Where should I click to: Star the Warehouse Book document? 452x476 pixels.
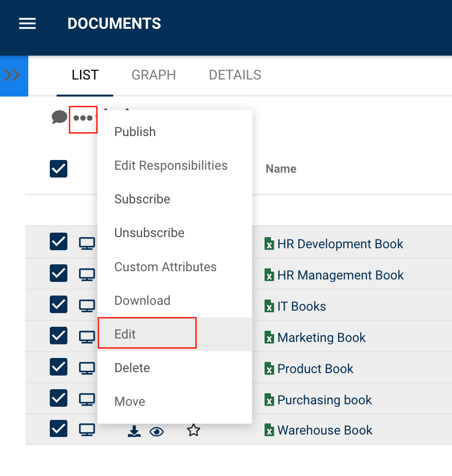tap(194, 431)
